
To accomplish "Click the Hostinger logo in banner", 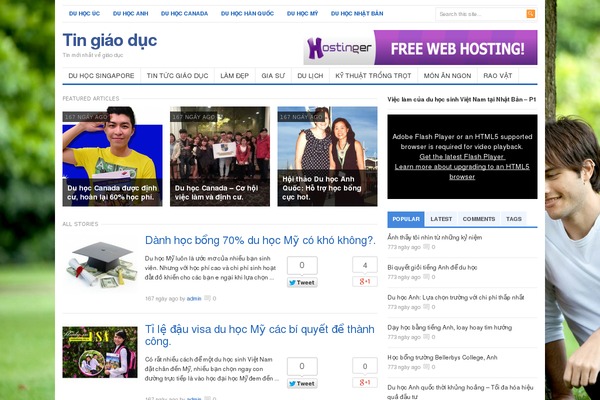I will [339, 48].
